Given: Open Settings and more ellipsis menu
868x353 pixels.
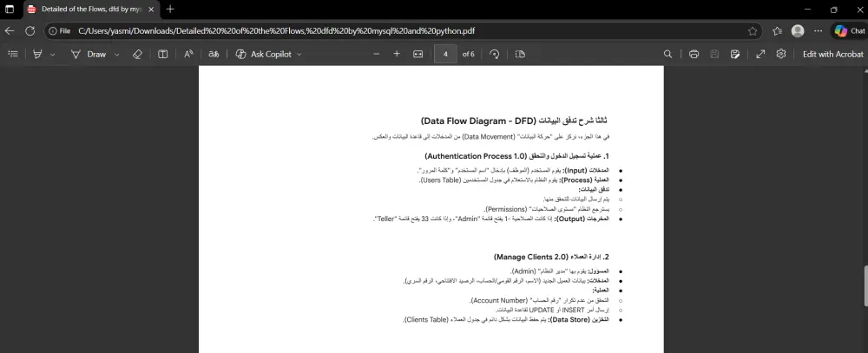Looking at the screenshot, I should point(819,31).
